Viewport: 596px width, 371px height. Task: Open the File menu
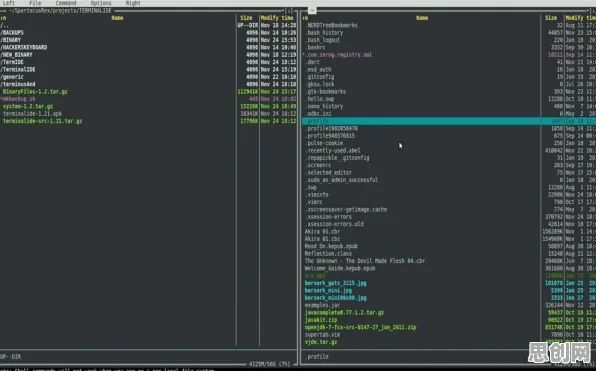35,3
